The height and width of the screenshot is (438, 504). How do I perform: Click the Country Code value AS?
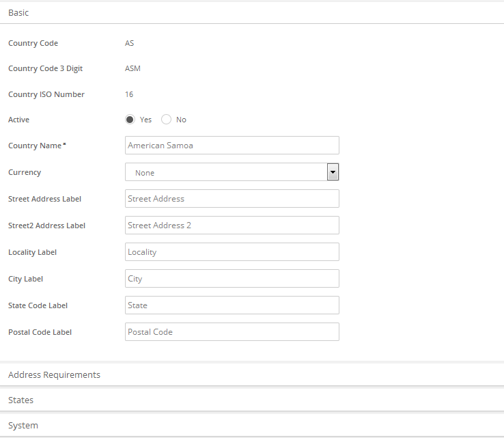129,43
